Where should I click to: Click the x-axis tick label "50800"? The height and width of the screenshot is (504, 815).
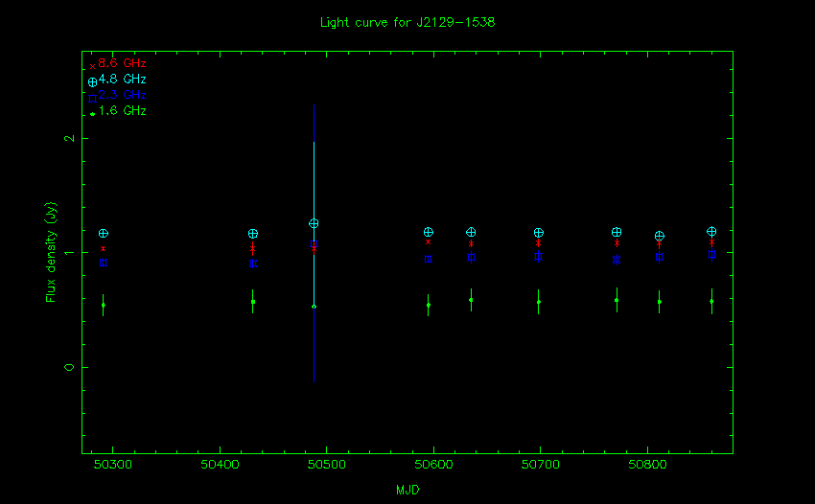click(647, 465)
